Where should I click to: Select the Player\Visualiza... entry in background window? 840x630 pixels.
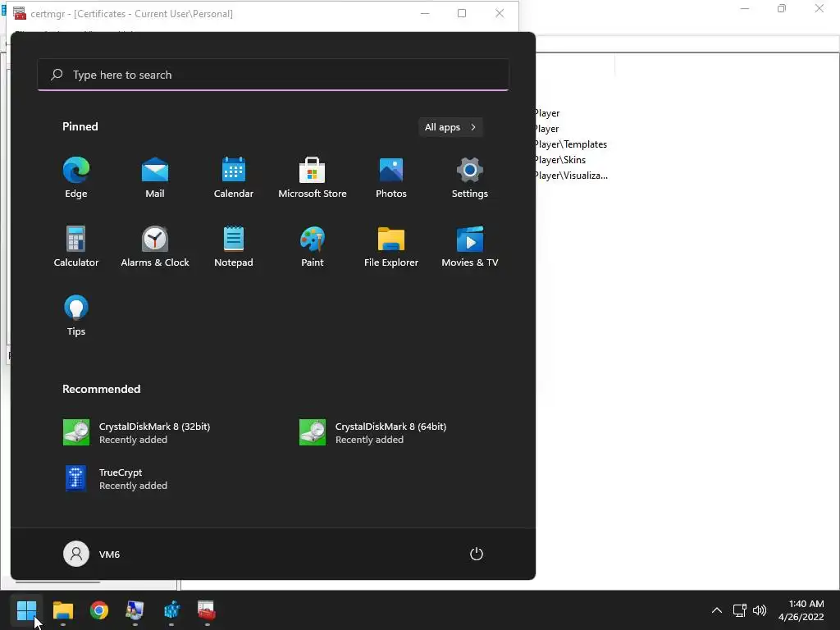572,176
